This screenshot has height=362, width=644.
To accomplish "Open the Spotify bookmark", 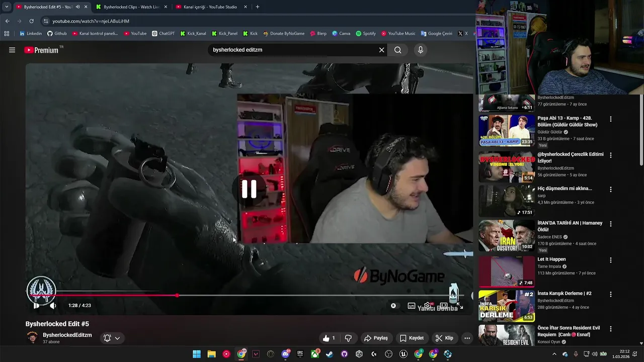I will click(365, 34).
